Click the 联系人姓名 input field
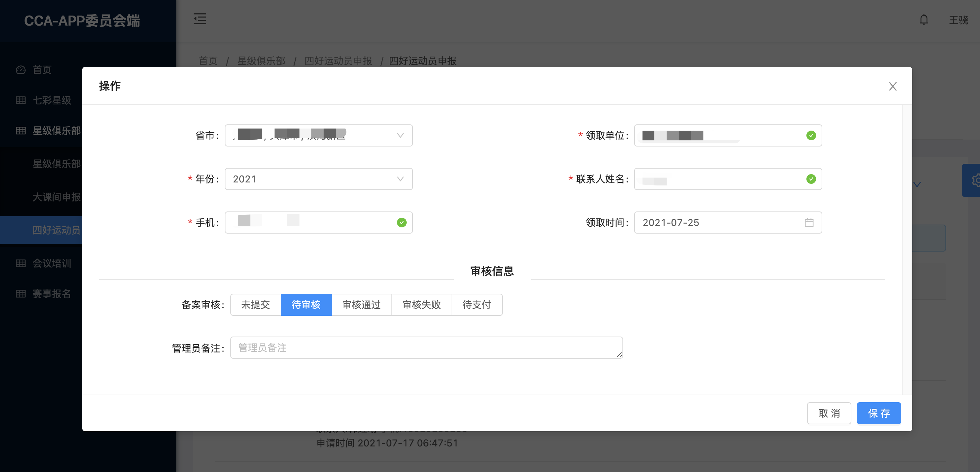The height and width of the screenshot is (472, 980). coord(728,179)
